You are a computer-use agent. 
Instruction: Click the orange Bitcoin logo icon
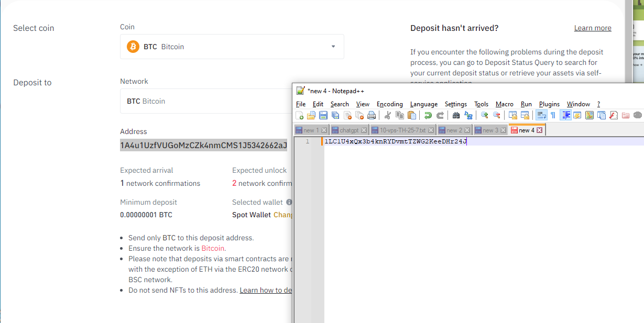[133, 47]
